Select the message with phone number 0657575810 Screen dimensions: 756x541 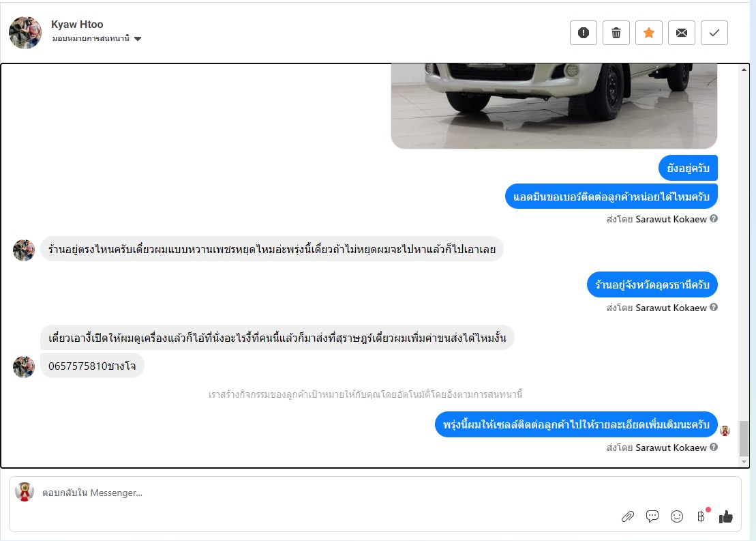pyautogui.click(x=92, y=366)
